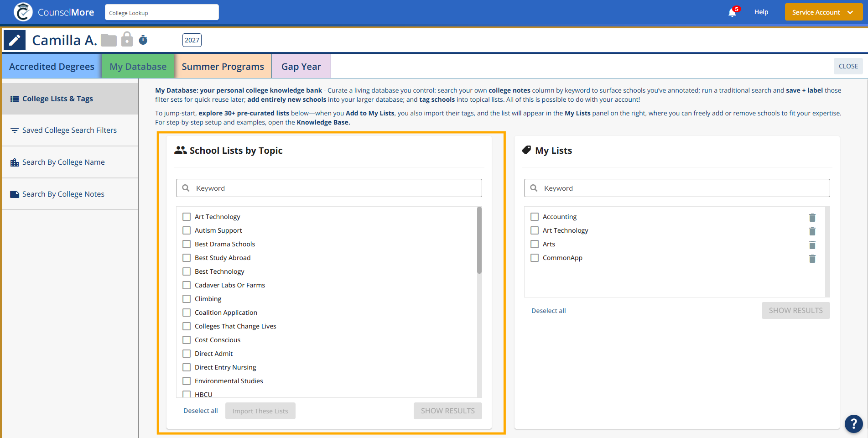Click the 2027 class year badge
Image resolution: width=868 pixels, height=438 pixels.
tap(192, 40)
